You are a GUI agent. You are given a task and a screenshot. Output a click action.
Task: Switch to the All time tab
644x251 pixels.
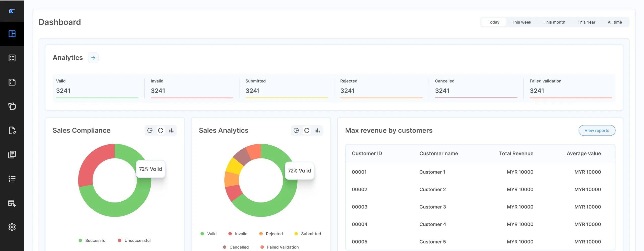615,22
